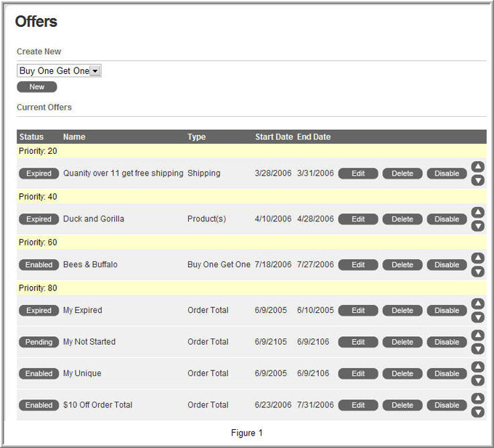Disable the $10 Off Order Total offer
The image size is (494, 448).
click(x=447, y=405)
